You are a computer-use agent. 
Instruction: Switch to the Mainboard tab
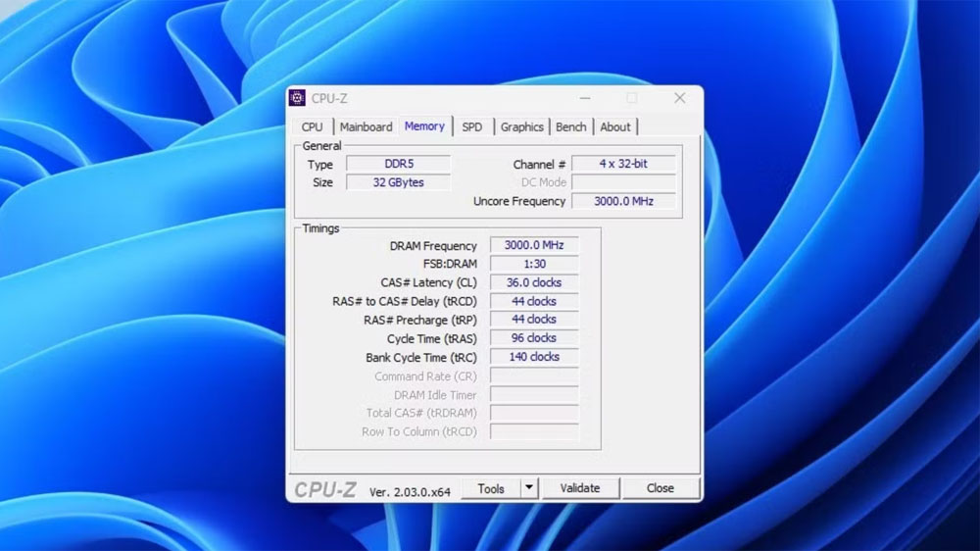coord(367,126)
